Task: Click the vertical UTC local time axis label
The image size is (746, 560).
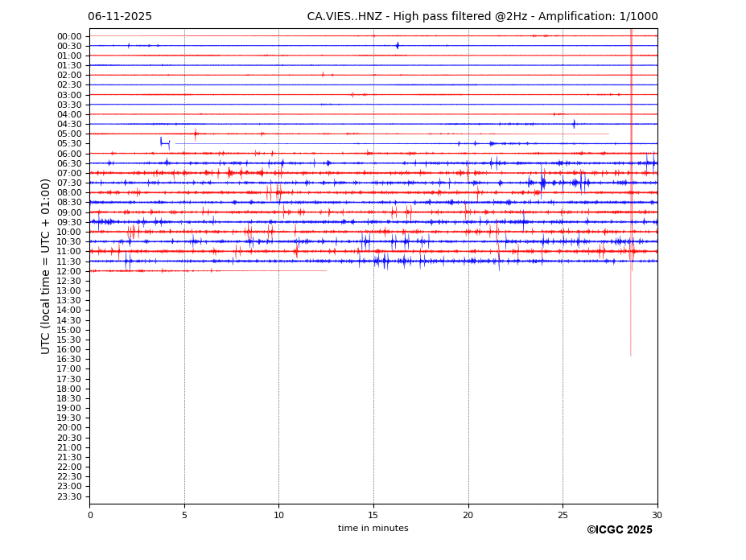Action: tap(46, 266)
